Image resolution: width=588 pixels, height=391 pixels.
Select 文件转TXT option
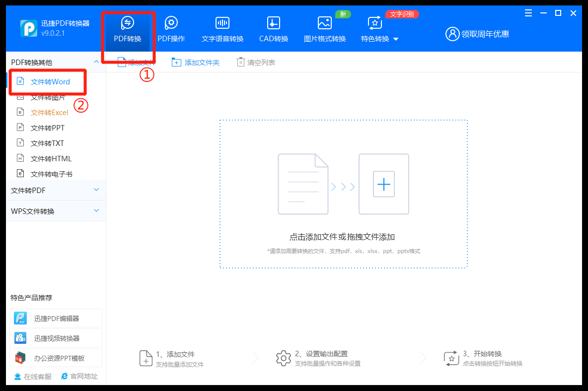pyautogui.click(x=47, y=143)
